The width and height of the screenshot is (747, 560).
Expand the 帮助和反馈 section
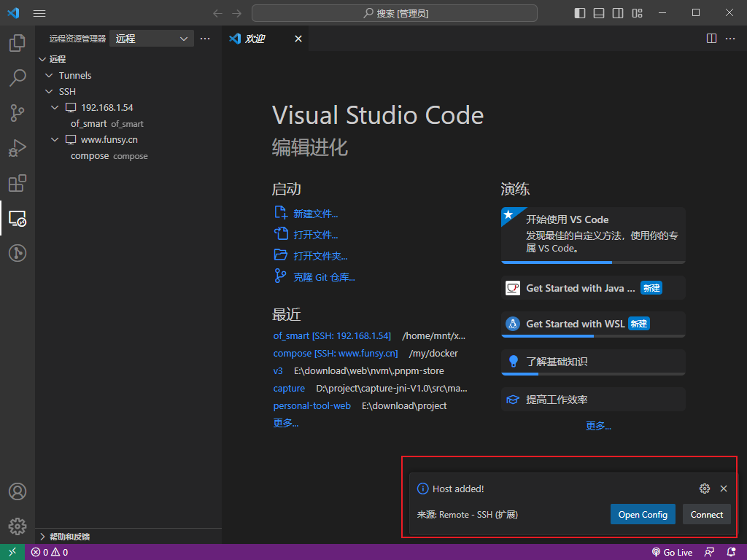128,537
